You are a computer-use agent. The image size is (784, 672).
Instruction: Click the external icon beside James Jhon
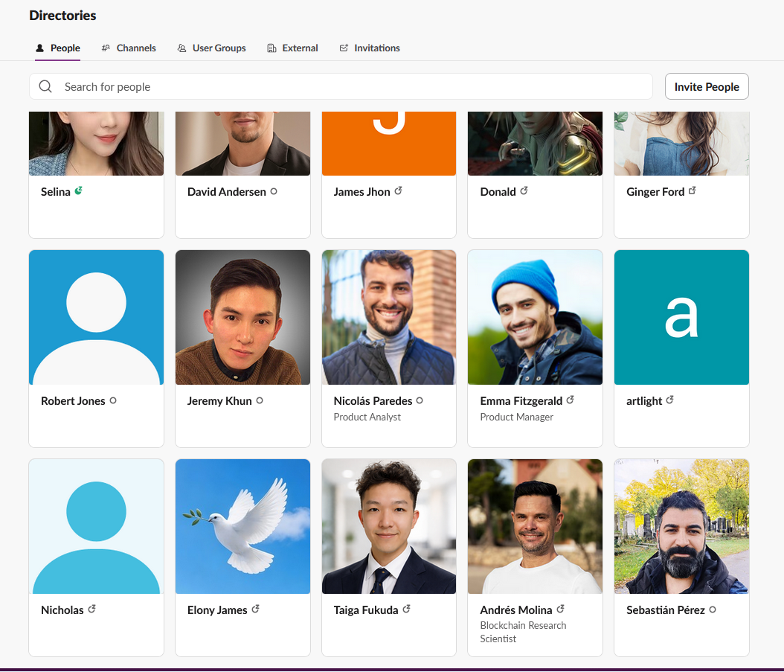(398, 191)
